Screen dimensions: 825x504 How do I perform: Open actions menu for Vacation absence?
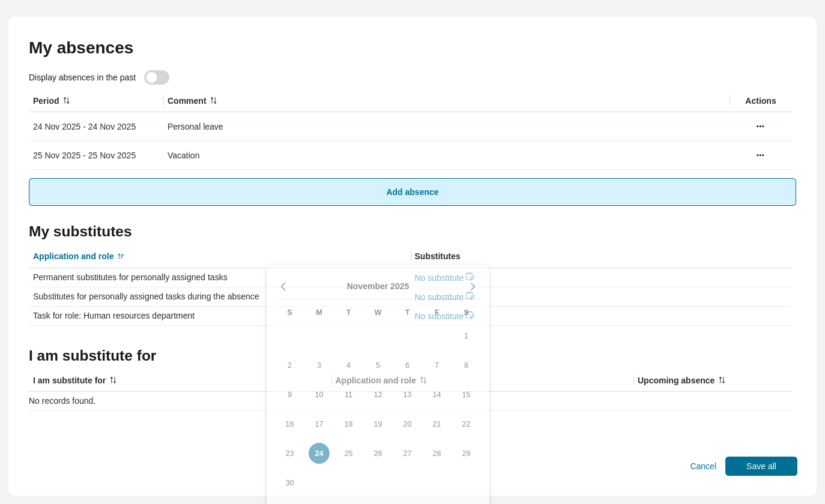pyautogui.click(x=760, y=155)
